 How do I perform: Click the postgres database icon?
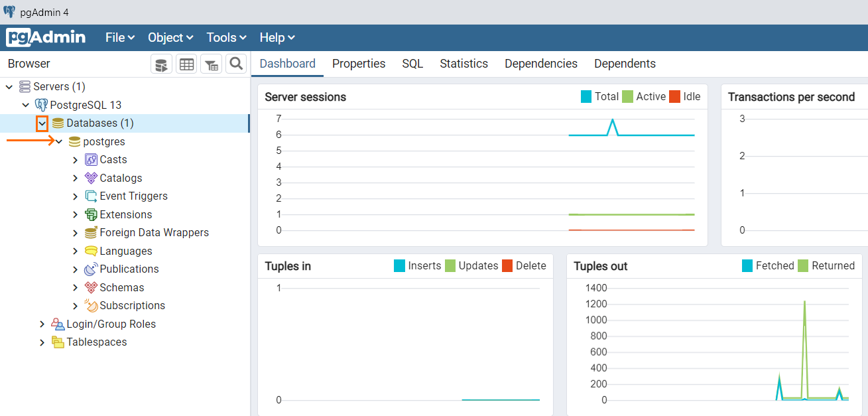(75, 142)
